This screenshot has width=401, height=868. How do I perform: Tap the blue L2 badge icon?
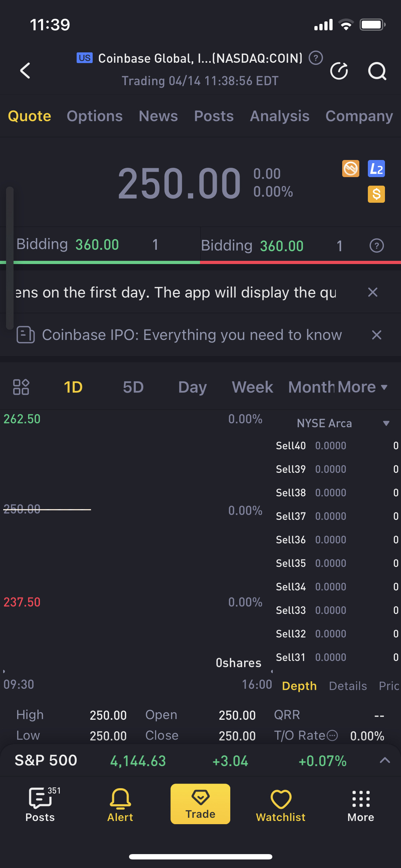(376, 169)
